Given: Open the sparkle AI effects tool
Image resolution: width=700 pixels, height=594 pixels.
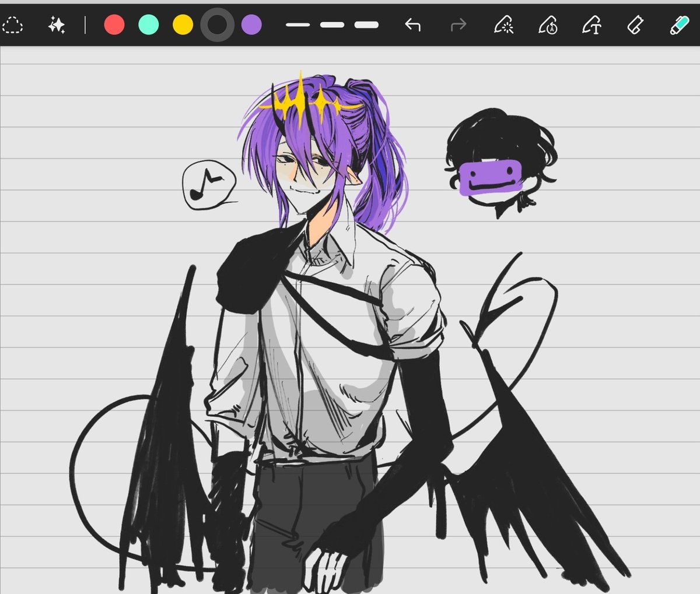Looking at the screenshot, I should tap(57, 25).
